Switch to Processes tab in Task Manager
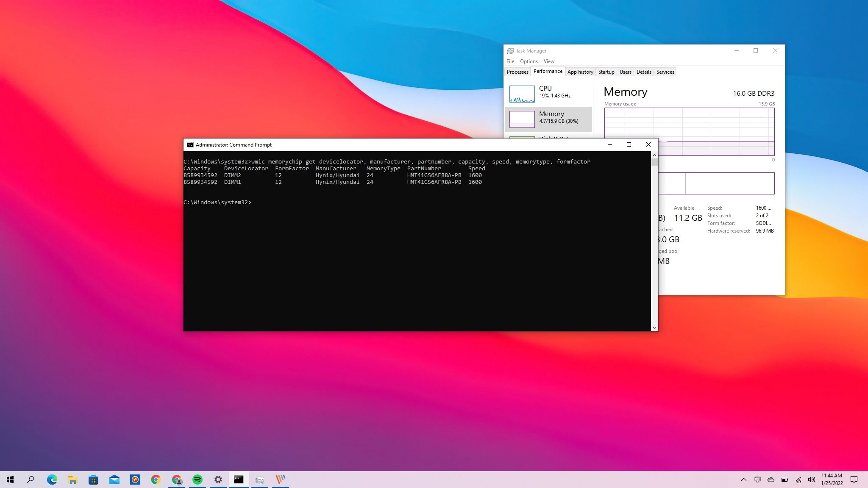 (518, 72)
